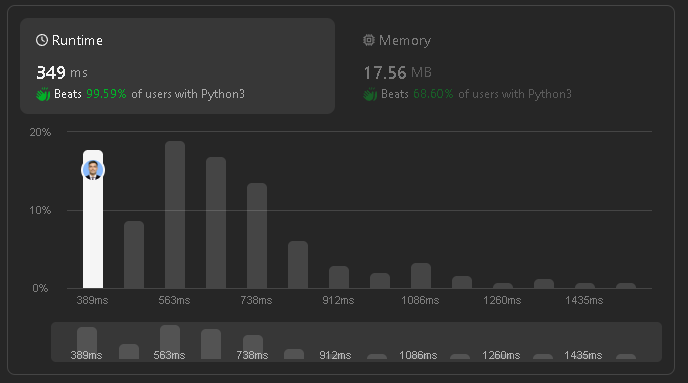Click the Memory chip icon
The image size is (688, 383).
tap(369, 40)
